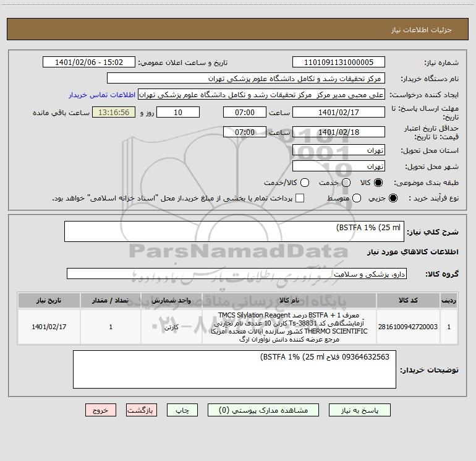This screenshot has width=476, height=461.
Task: Click the price validity date 1401/02/18 field
Action: (x=339, y=132)
